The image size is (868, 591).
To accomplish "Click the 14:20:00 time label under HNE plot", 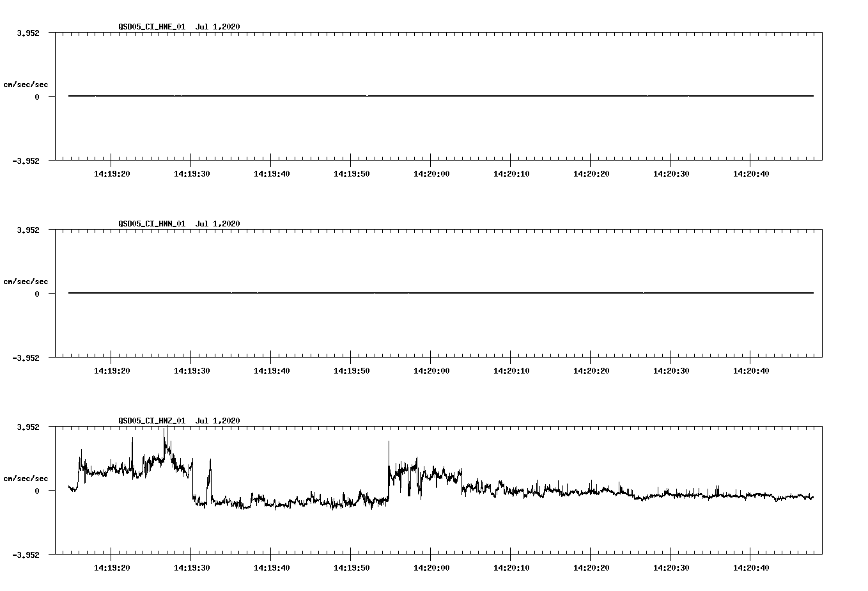I will coord(431,174).
